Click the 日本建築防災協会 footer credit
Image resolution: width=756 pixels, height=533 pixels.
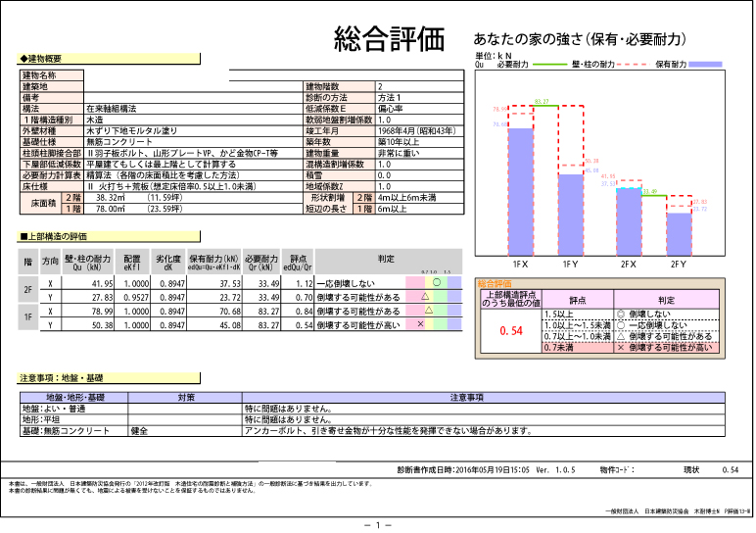(667, 511)
